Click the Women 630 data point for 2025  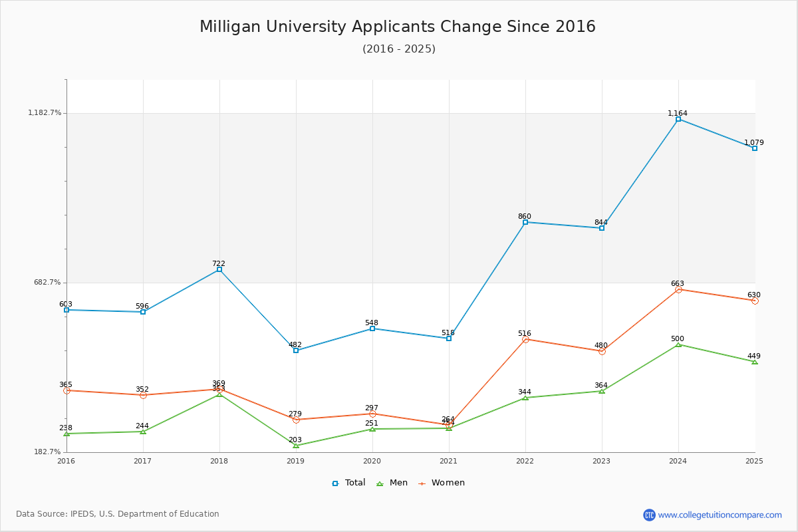click(x=755, y=301)
